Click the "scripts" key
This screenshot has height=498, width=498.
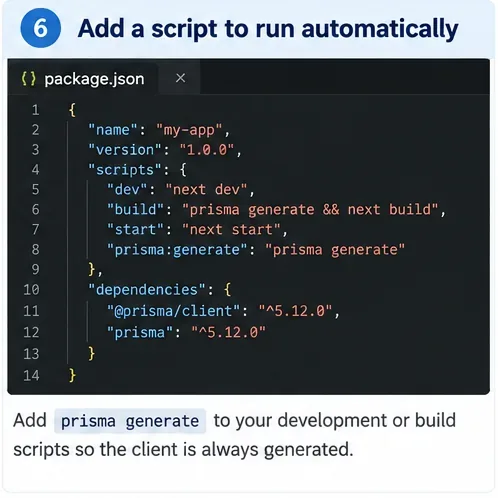coord(125,170)
